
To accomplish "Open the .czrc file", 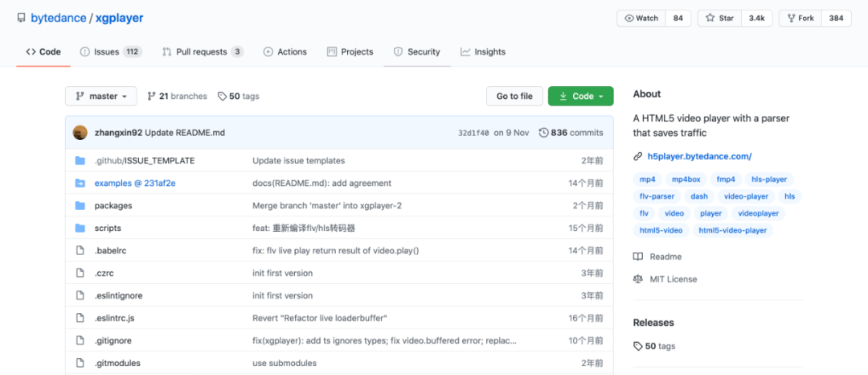I will pos(104,273).
